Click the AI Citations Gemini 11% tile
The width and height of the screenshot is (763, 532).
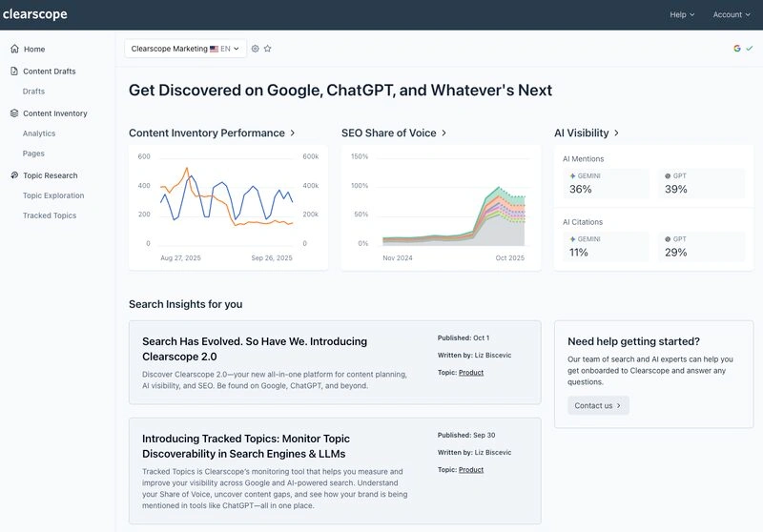[606, 247]
